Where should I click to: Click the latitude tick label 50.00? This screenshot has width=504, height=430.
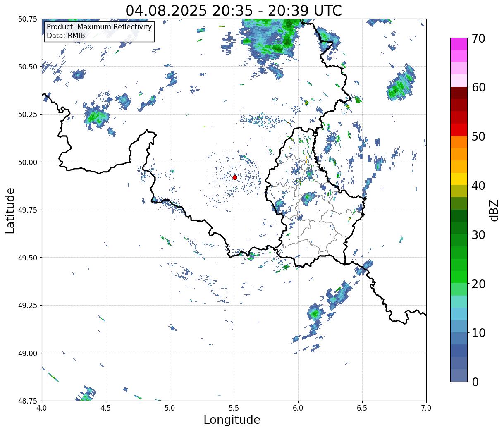point(28,162)
